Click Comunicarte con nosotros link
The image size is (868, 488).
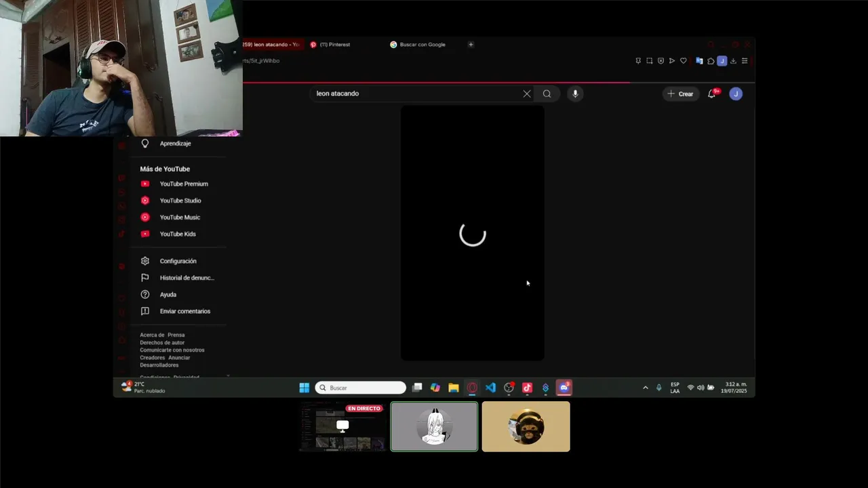pos(172,350)
